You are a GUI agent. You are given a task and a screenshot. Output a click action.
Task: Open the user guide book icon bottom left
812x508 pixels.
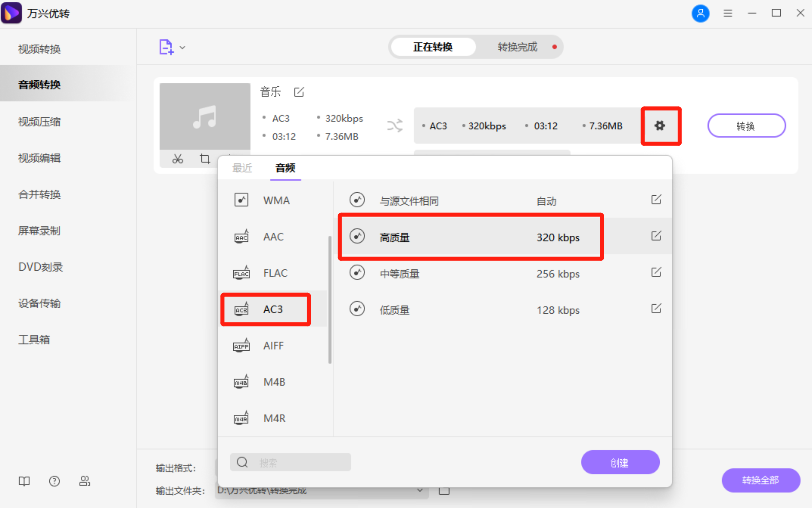(24, 481)
